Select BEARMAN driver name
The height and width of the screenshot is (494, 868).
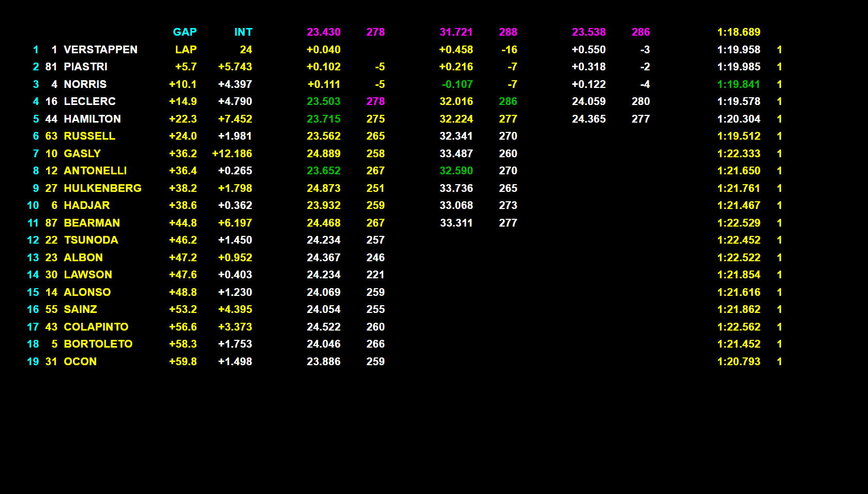click(92, 223)
